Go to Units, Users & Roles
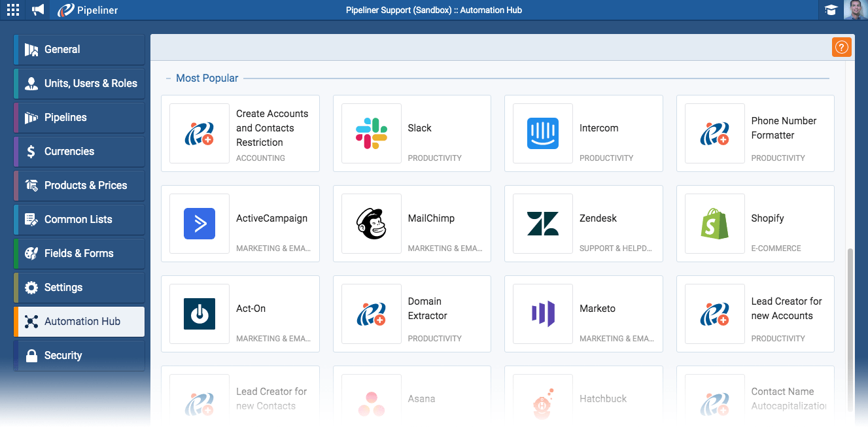This screenshot has height=427, width=868. tap(78, 83)
